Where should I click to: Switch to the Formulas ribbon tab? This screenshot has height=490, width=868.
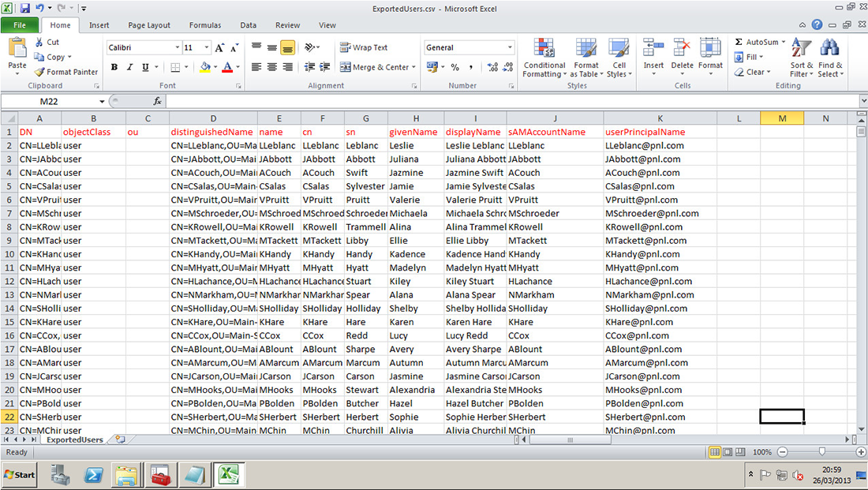click(x=205, y=24)
